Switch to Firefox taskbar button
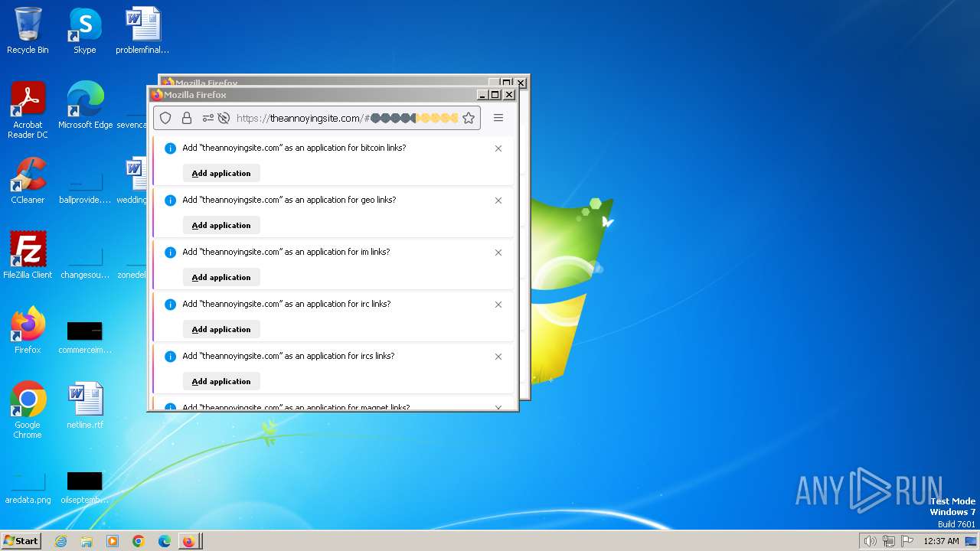The width and height of the screenshot is (980, 551). coord(190,541)
